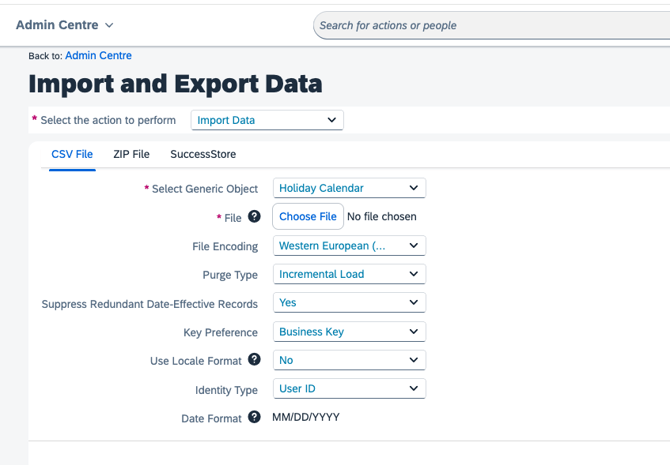Switch to the CSV File tab

(x=72, y=154)
